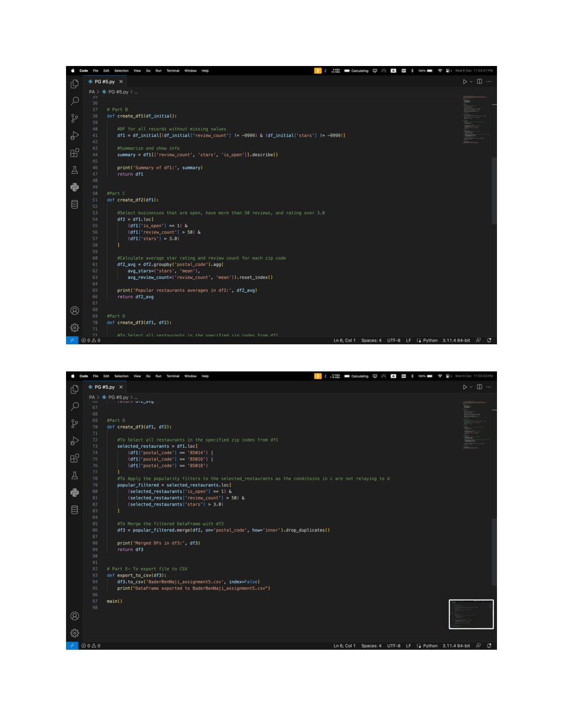This screenshot has height=728, width=563.
Task: Click vertical scrollbar in upper VS Code editor
Action: coord(494,190)
